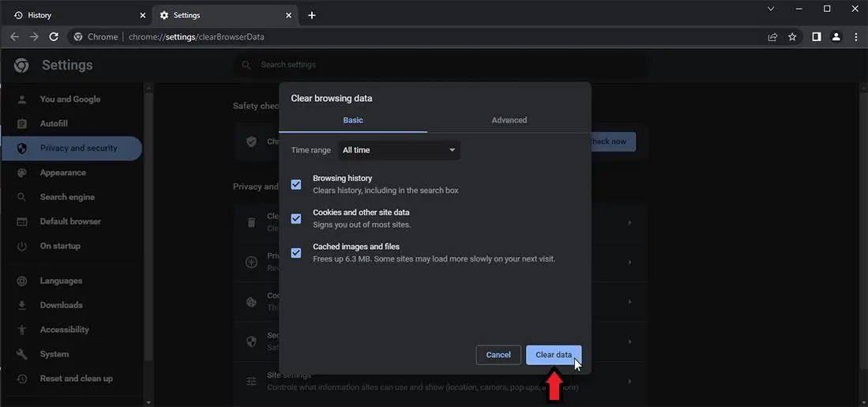Close the History tab
The image size is (868, 407).
(142, 16)
